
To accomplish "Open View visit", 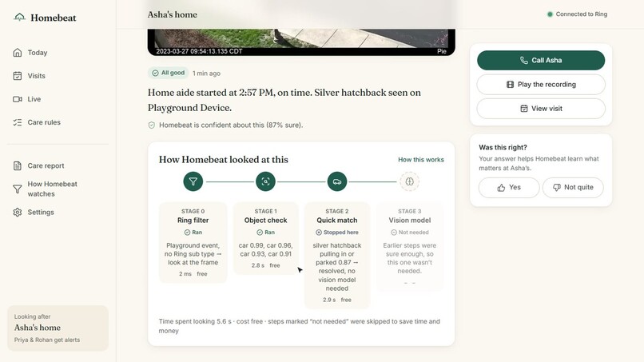I will (x=541, y=109).
